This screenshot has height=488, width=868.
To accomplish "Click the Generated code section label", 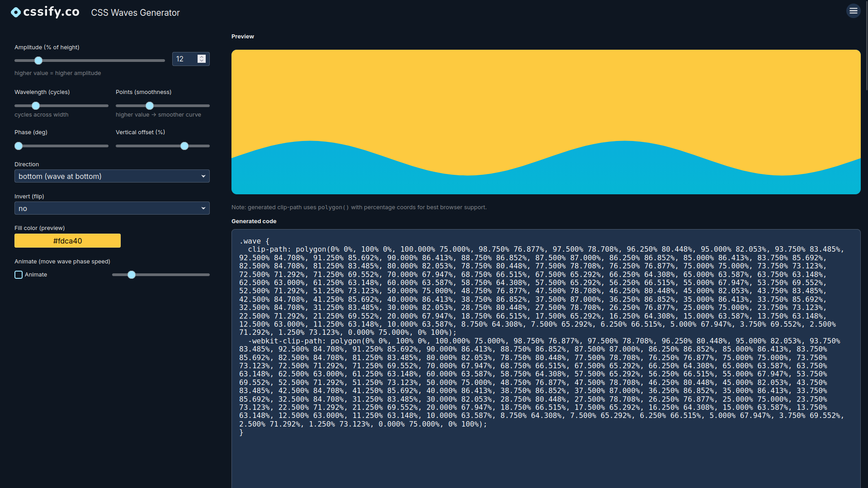I will click(254, 221).
